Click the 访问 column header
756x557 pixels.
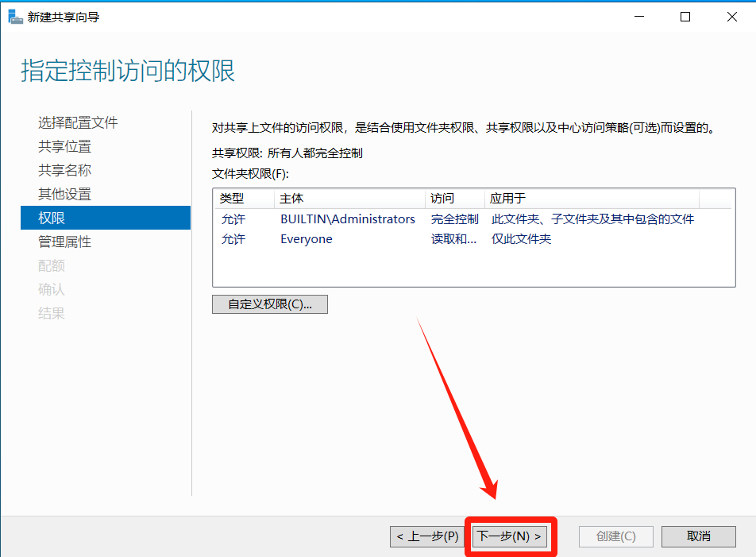click(x=442, y=199)
